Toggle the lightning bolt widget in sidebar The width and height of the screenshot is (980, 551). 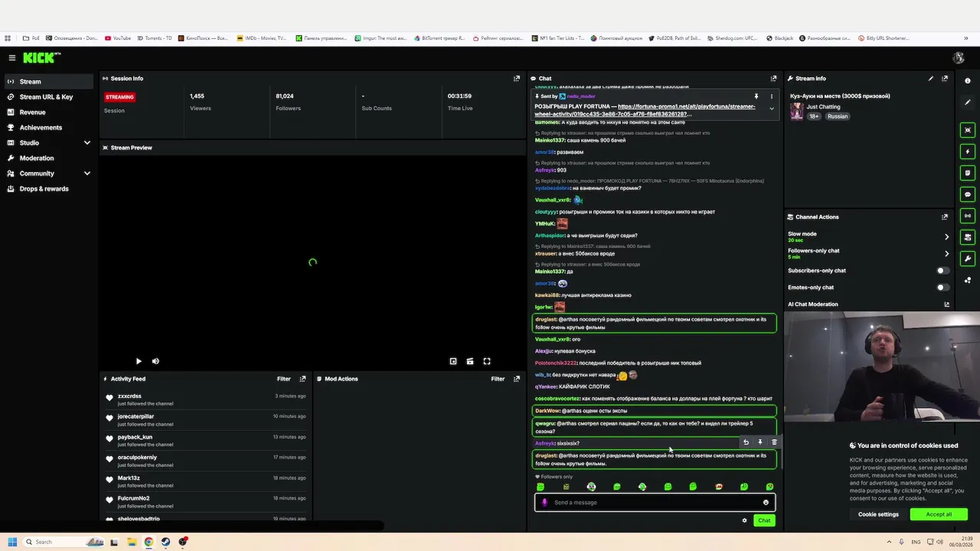click(968, 152)
